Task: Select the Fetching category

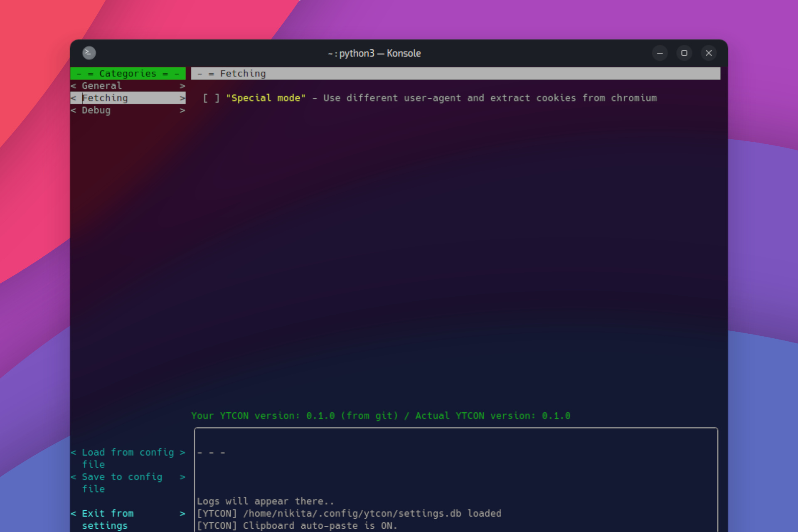Action: click(x=105, y=98)
